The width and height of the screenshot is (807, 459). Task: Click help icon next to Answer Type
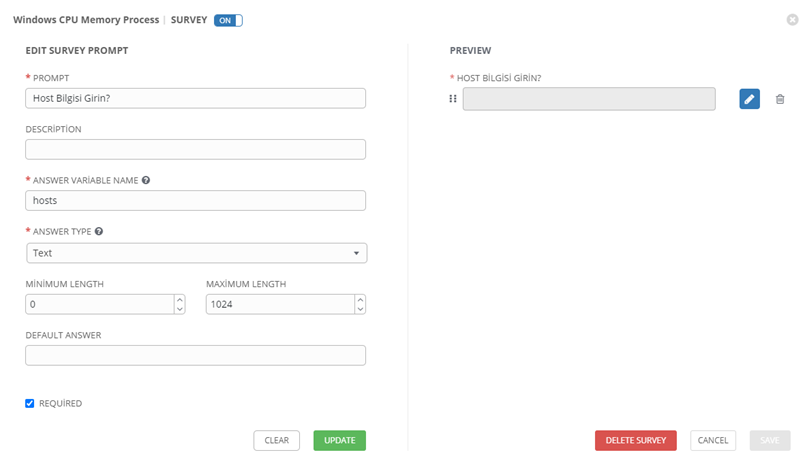coord(99,232)
